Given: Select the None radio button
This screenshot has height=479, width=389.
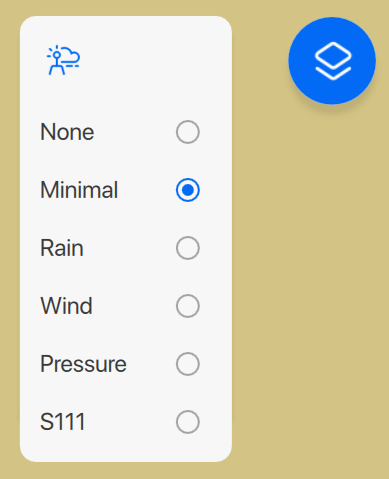Looking at the screenshot, I should [188, 132].
